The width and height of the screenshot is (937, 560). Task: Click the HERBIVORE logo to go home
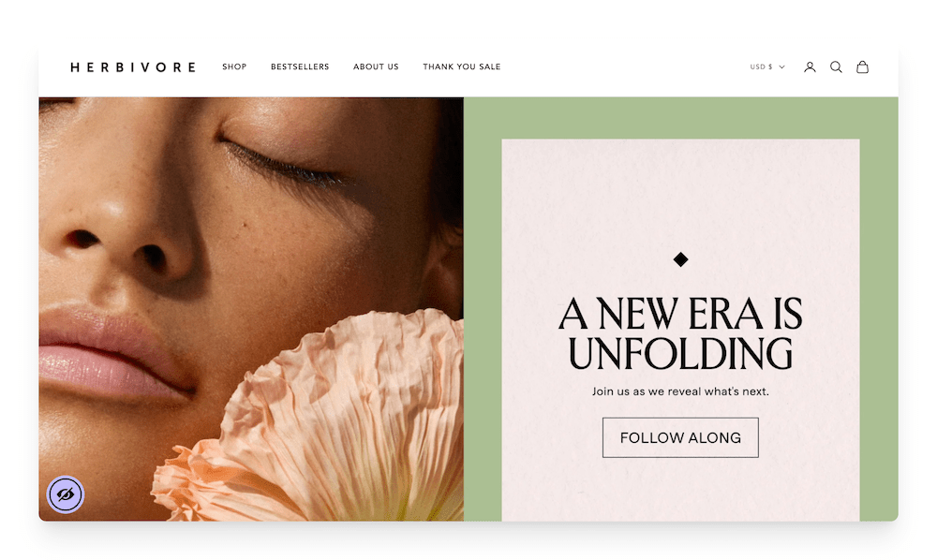[133, 66]
